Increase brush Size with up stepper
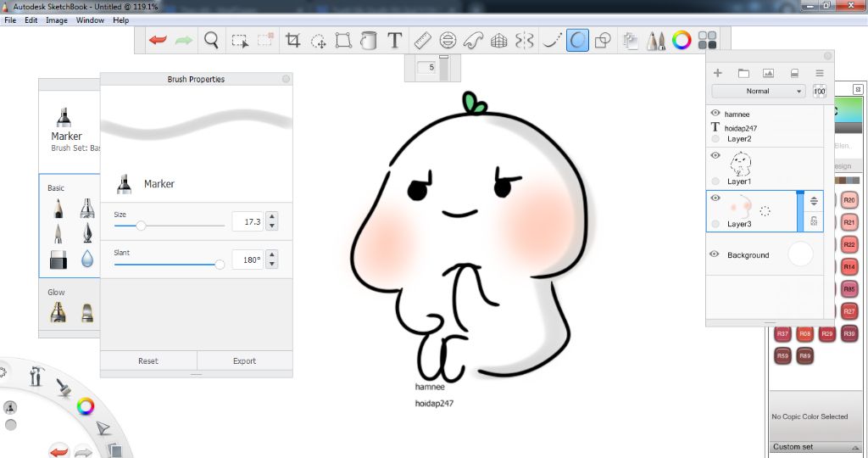The width and height of the screenshot is (868, 458). pos(271,216)
